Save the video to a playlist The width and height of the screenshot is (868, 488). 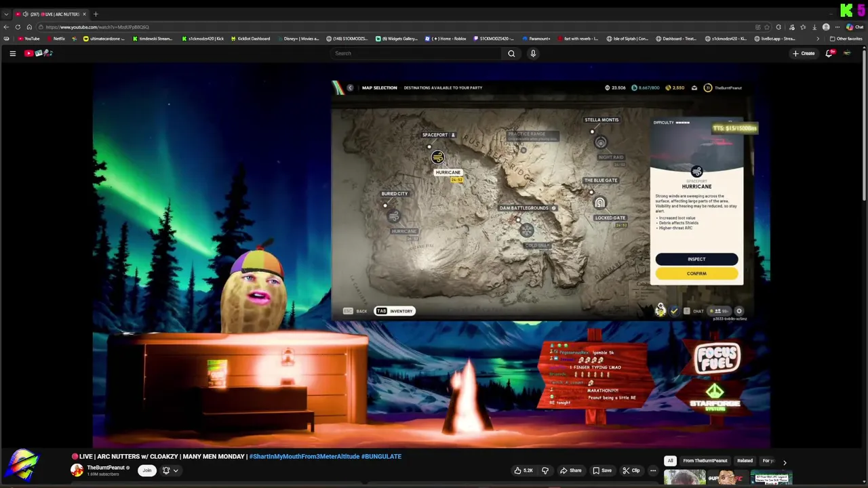[x=602, y=470]
